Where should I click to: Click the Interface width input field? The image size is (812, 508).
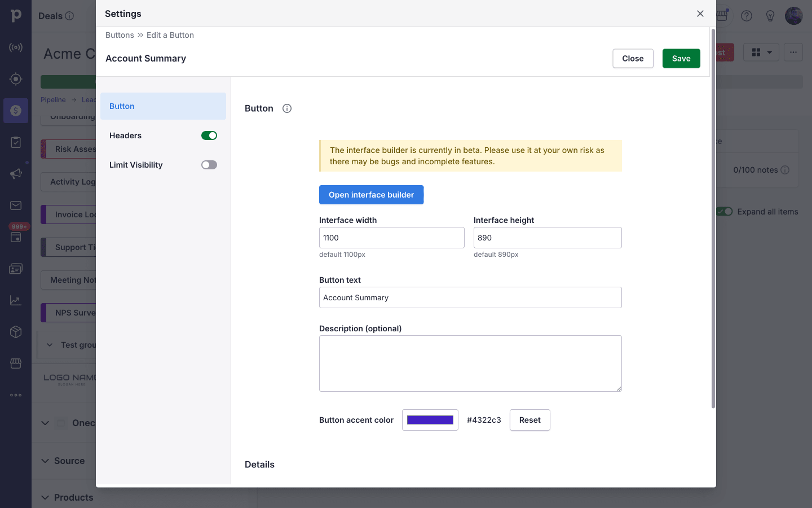[x=392, y=238]
